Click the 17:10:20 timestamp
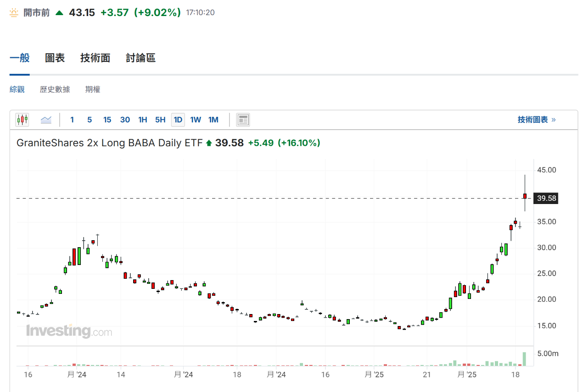The image size is (583, 392). [x=201, y=13]
